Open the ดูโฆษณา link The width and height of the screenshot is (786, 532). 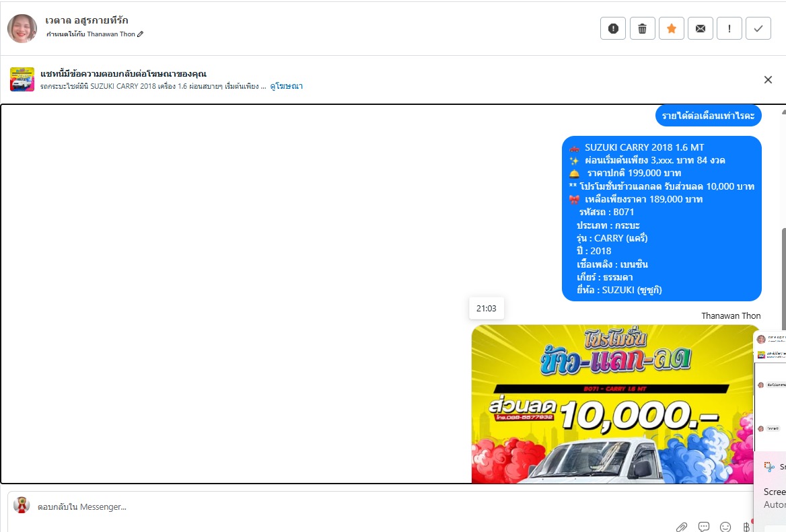click(286, 86)
